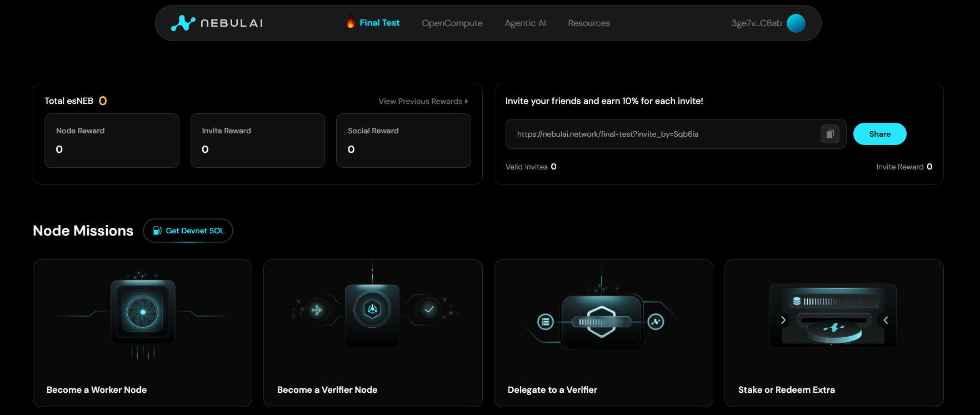Image resolution: width=980 pixels, height=415 pixels.
Task: Click the Nebulai logo icon
Action: [x=183, y=23]
